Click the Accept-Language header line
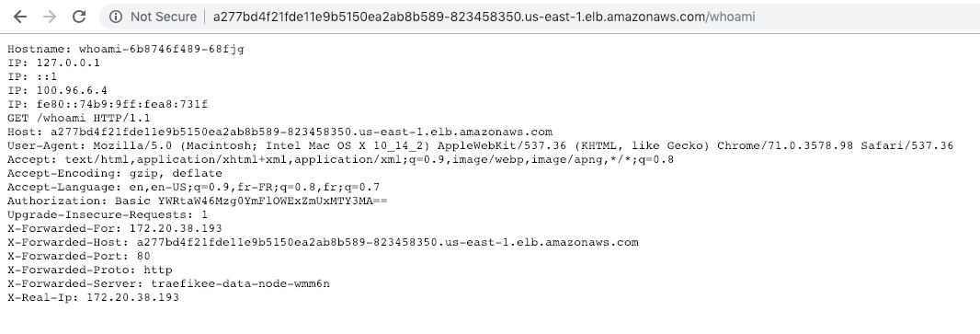 click(x=194, y=187)
